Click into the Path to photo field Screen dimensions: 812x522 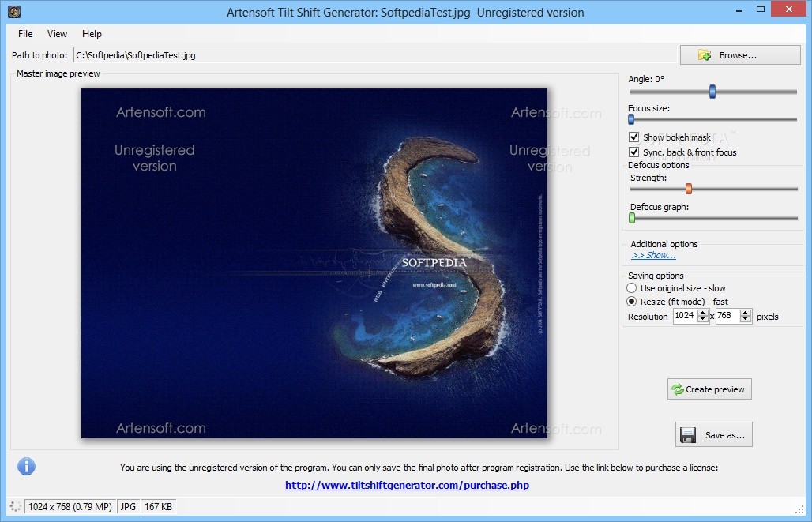(x=375, y=55)
